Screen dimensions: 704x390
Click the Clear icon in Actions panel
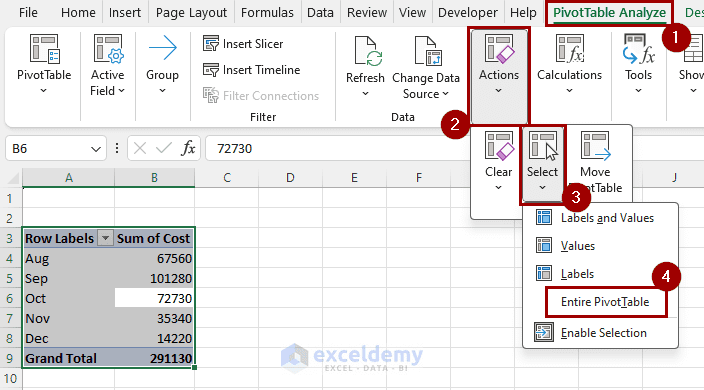click(498, 146)
